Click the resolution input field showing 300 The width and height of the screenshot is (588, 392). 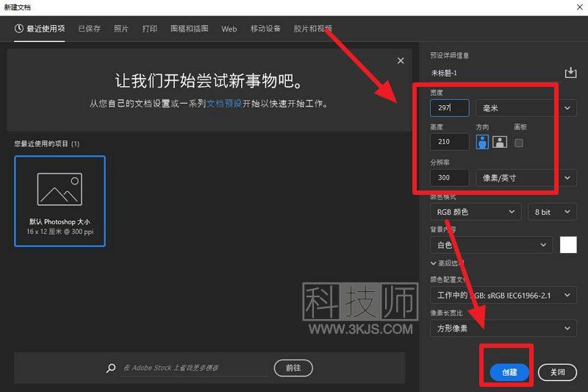click(x=449, y=178)
